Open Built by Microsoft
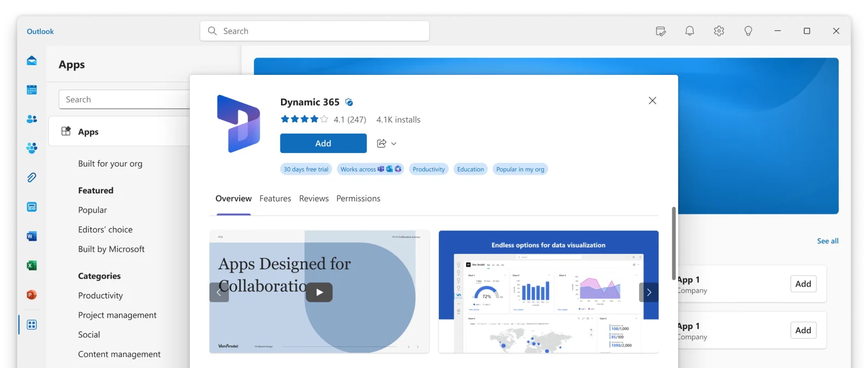 (111, 249)
